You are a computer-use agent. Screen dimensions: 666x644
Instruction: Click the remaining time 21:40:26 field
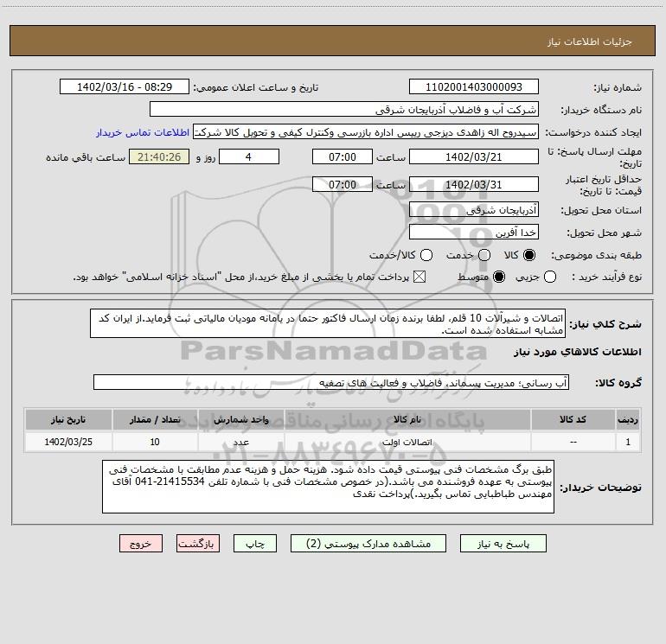coord(159,156)
